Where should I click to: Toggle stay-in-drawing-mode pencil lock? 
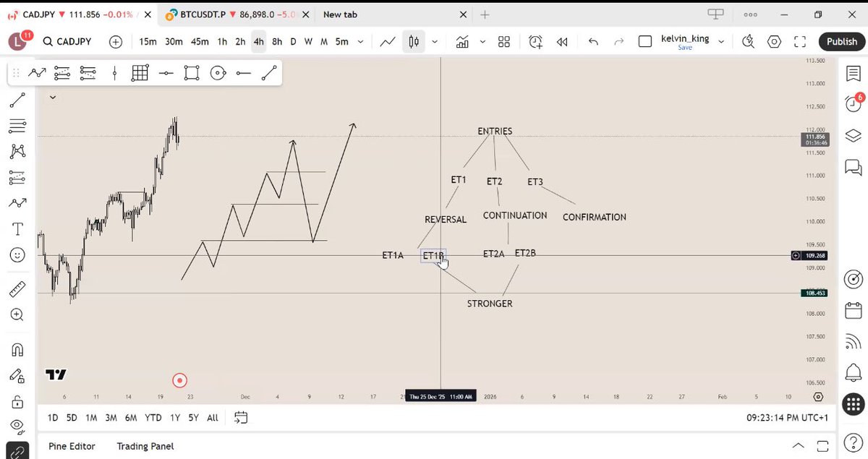pos(17,376)
